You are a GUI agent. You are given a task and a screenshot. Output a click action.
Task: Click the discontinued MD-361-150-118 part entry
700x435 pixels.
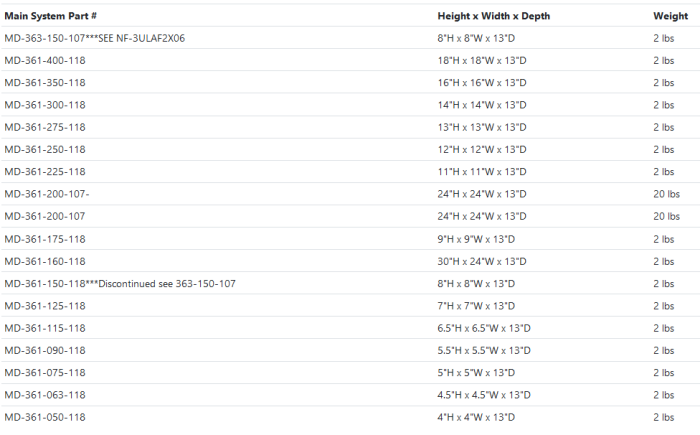[120, 283]
